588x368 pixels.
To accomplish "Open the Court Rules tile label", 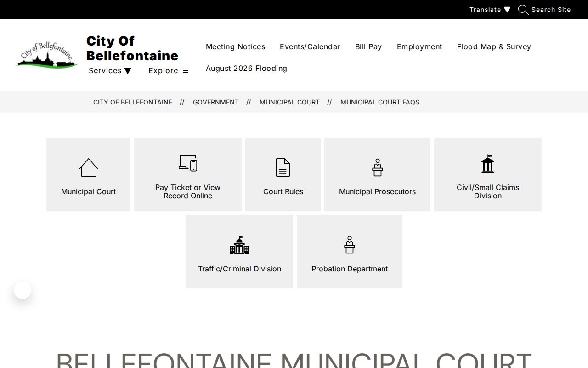I will pyautogui.click(x=283, y=191).
